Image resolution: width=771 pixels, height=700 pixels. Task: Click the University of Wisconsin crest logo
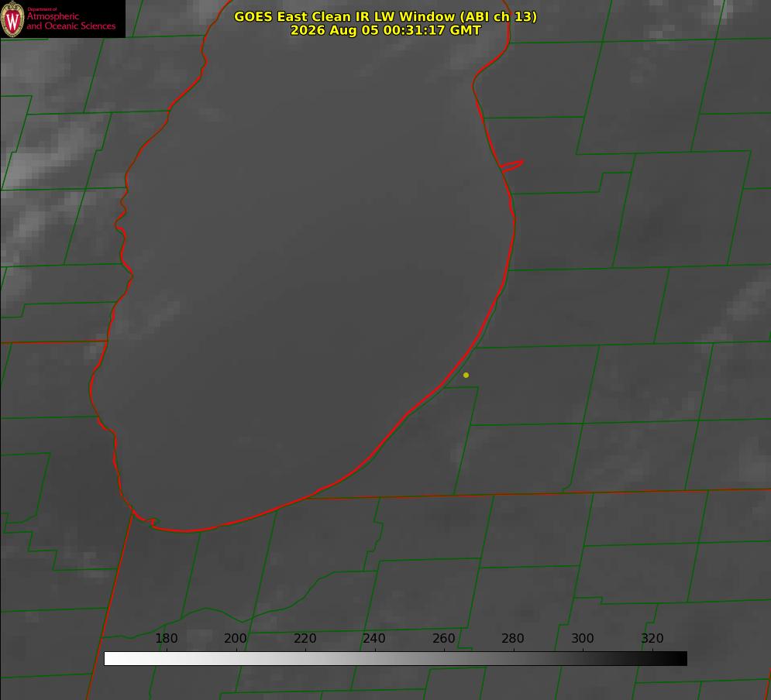[x=12, y=19]
